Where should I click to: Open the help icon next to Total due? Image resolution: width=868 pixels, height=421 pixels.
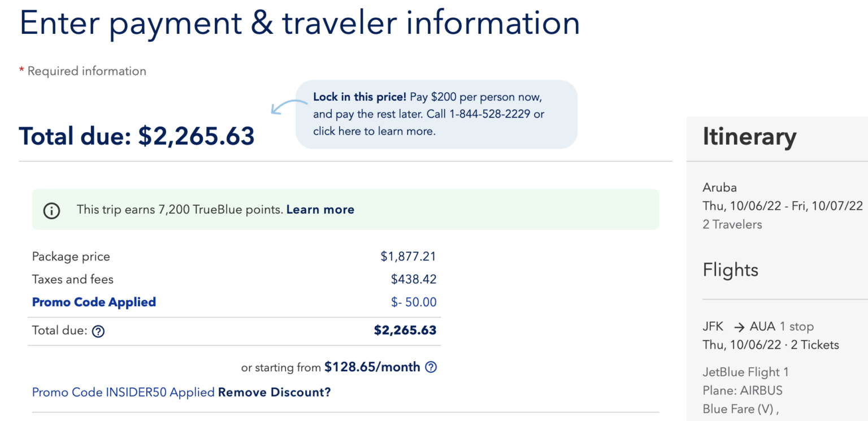click(x=98, y=331)
